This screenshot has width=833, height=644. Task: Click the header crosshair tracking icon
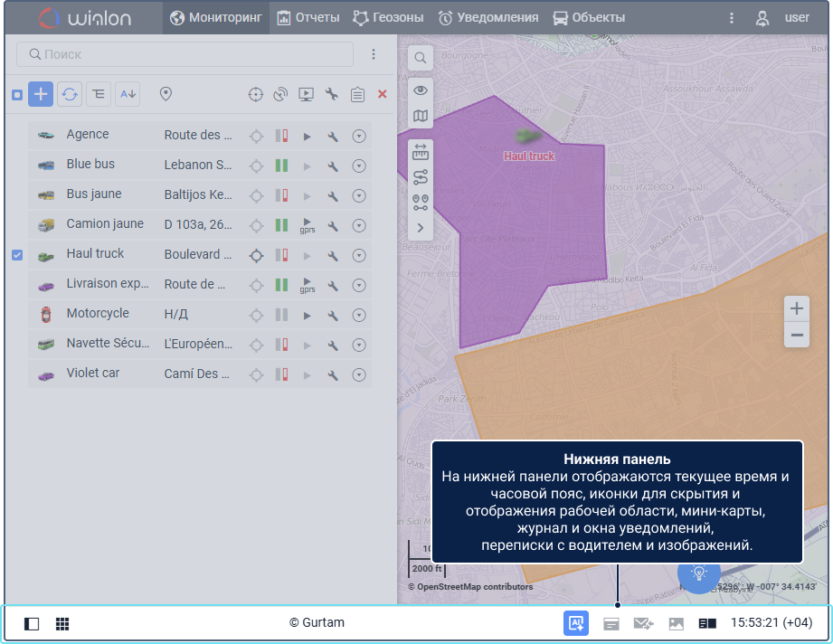pos(256,95)
